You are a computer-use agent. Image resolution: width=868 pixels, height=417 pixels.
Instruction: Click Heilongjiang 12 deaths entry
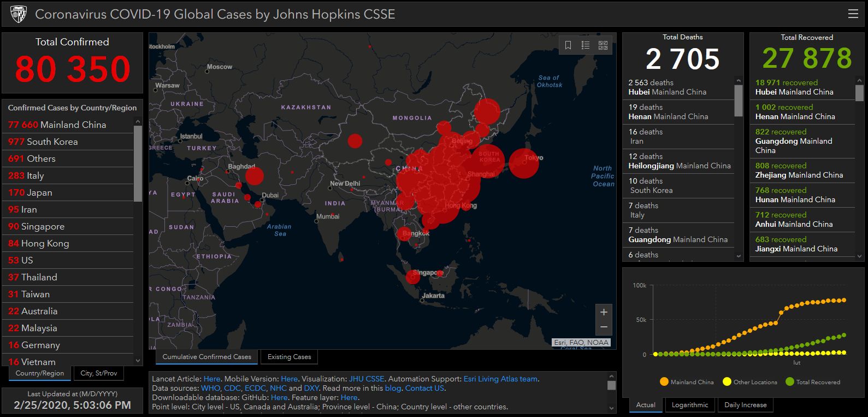coord(678,161)
